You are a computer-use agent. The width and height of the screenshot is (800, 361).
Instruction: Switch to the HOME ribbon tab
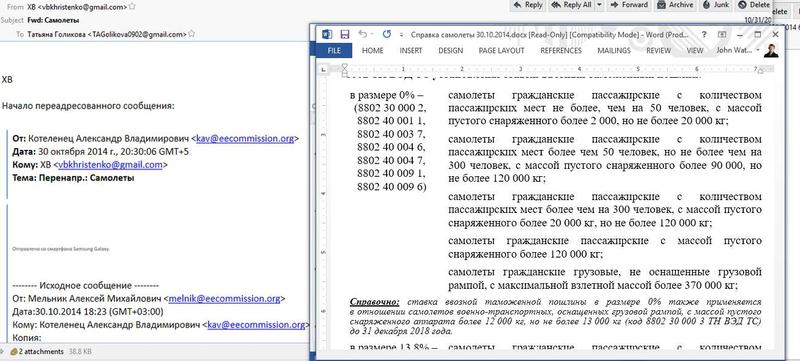372,50
